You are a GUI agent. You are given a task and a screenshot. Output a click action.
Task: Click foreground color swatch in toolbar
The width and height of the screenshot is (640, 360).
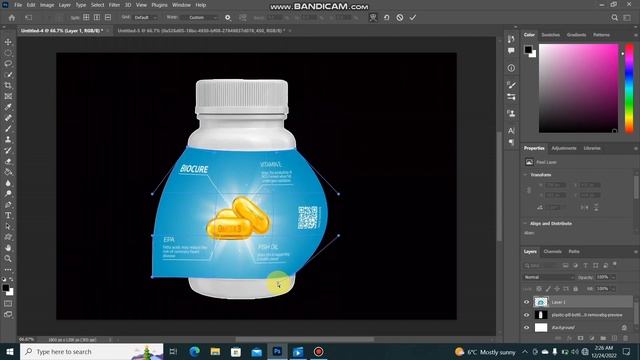(x=6, y=288)
